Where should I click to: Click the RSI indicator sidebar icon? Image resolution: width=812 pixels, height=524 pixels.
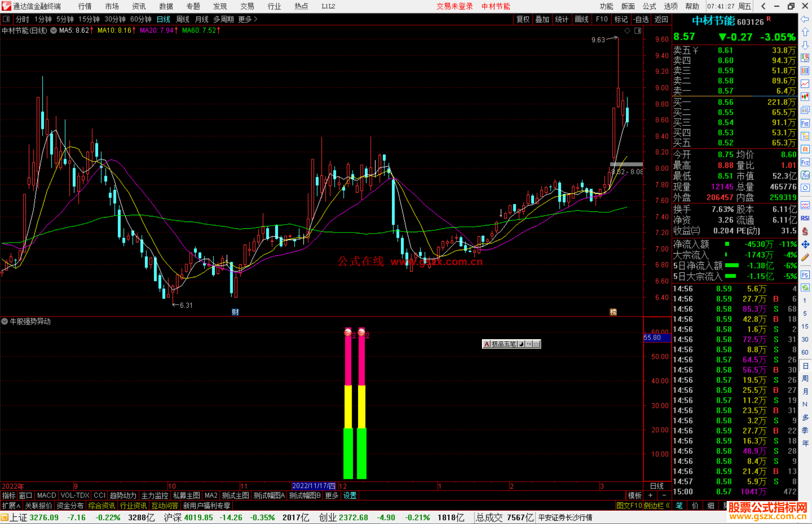coord(805,218)
